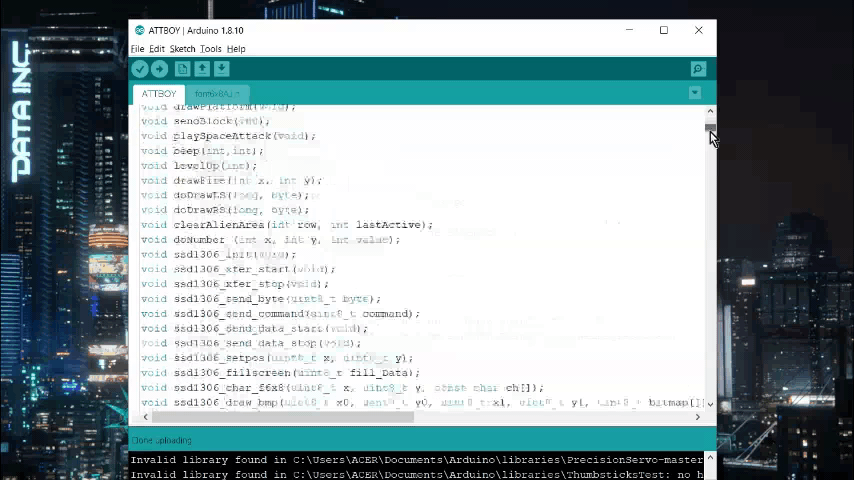Open a sketch with the up-arrow icon
The height and width of the screenshot is (480, 854).
click(x=202, y=69)
